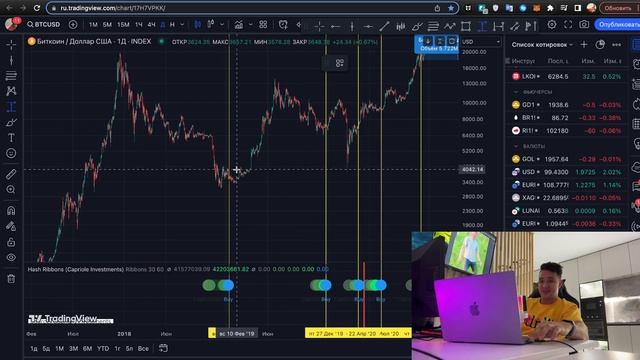Enter fullscreen mode icon
This screenshot has width=640, height=360.
pos(568,25)
